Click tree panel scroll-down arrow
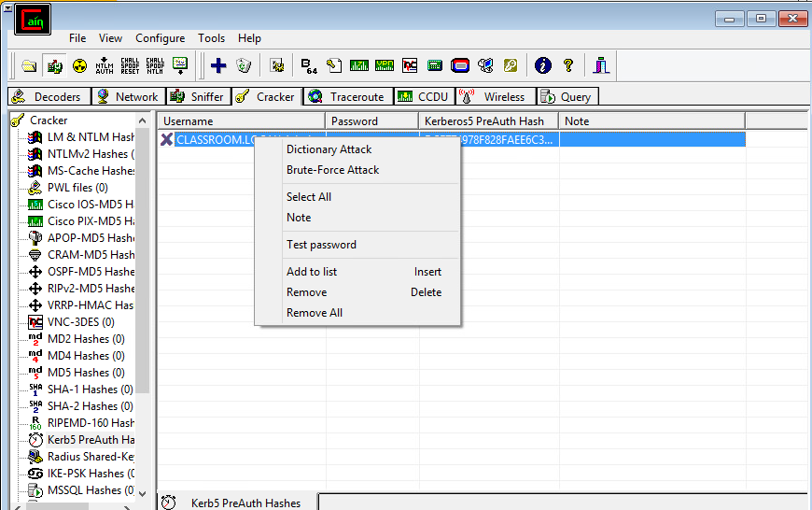 point(143,494)
